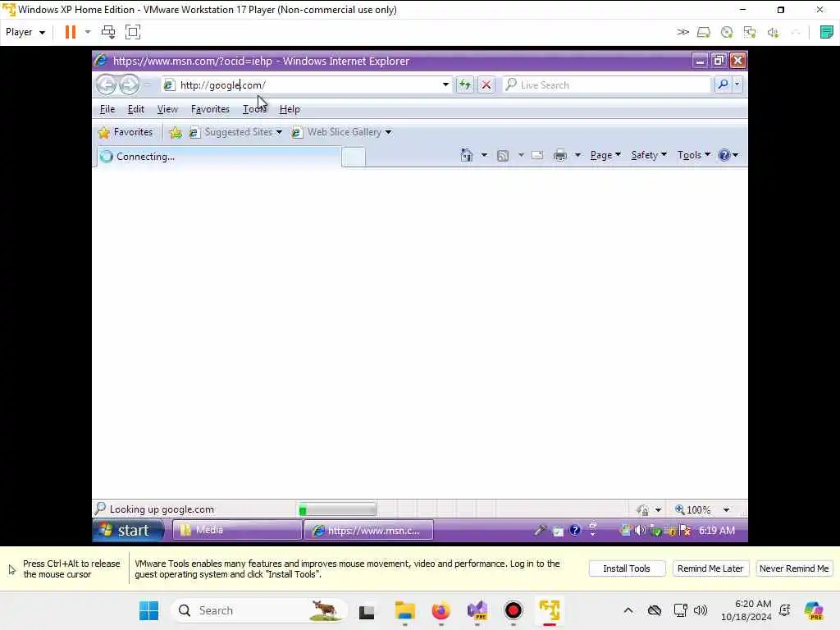Click the sound card device icon in the VMware toolbar
840x630 pixels.
(x=773, y=33)
